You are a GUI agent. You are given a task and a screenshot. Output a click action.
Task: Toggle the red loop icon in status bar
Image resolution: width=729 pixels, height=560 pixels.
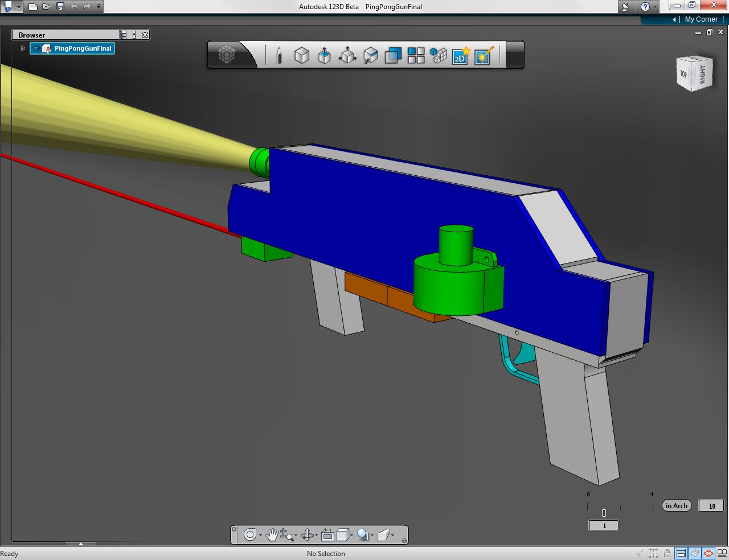point(708,553)
